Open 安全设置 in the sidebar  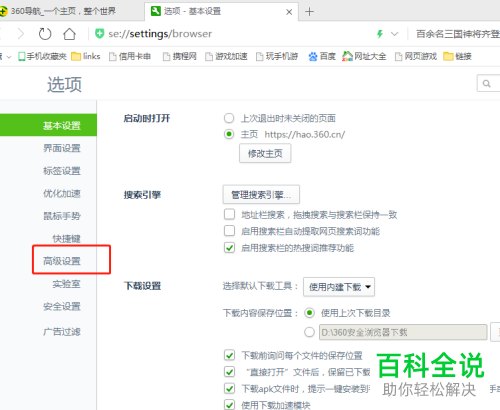62,306
